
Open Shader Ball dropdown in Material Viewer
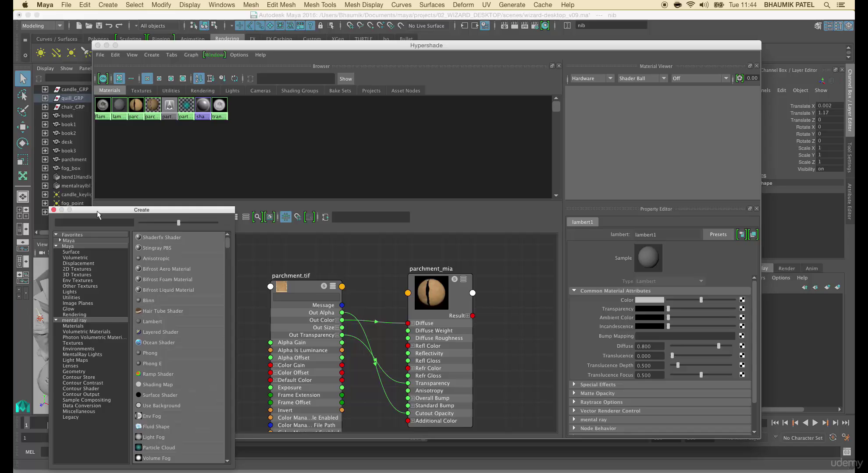click(642, 78)
